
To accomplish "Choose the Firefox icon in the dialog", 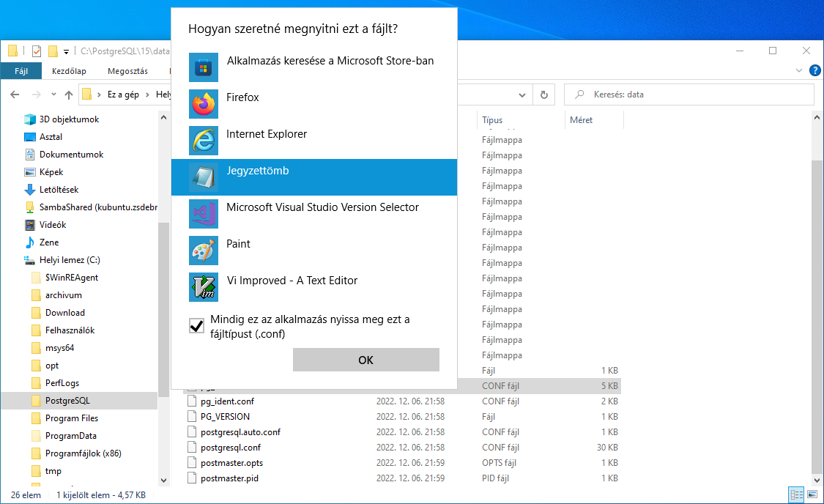I will [204, 104].
